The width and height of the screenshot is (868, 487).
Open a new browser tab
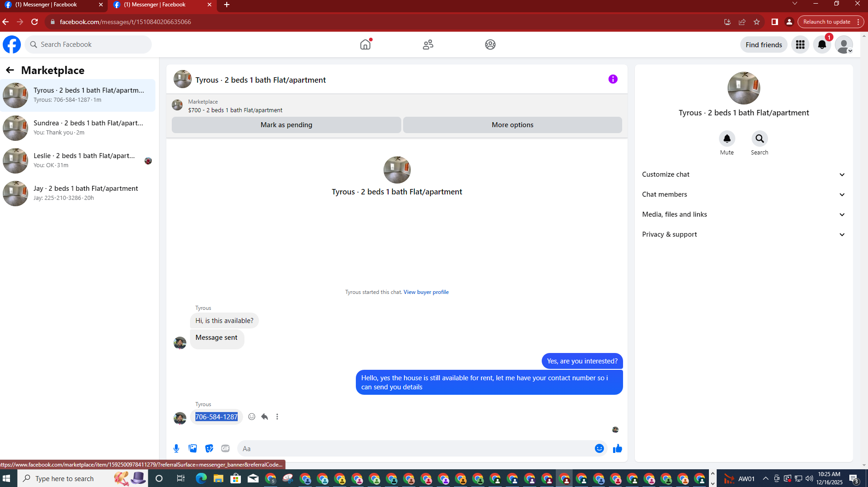[227, 5]
